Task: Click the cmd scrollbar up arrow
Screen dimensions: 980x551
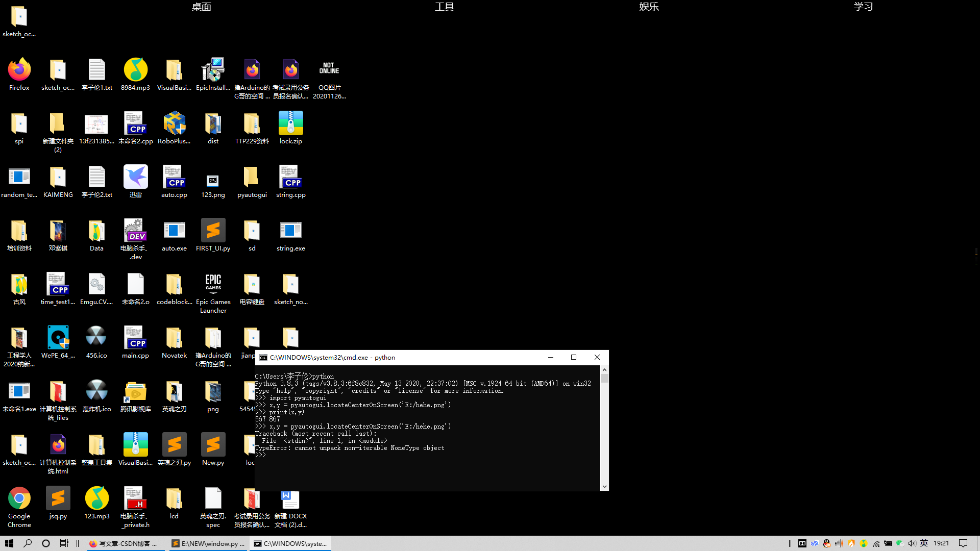Action: (604, 370)
